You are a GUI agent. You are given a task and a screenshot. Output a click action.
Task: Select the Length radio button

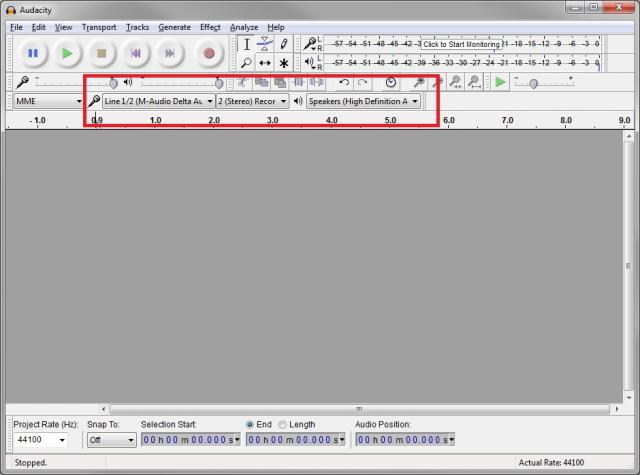(282, 424)
